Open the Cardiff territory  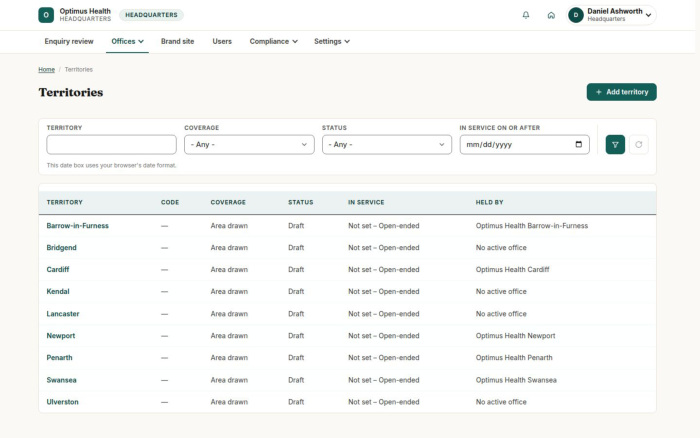(58, 270)
